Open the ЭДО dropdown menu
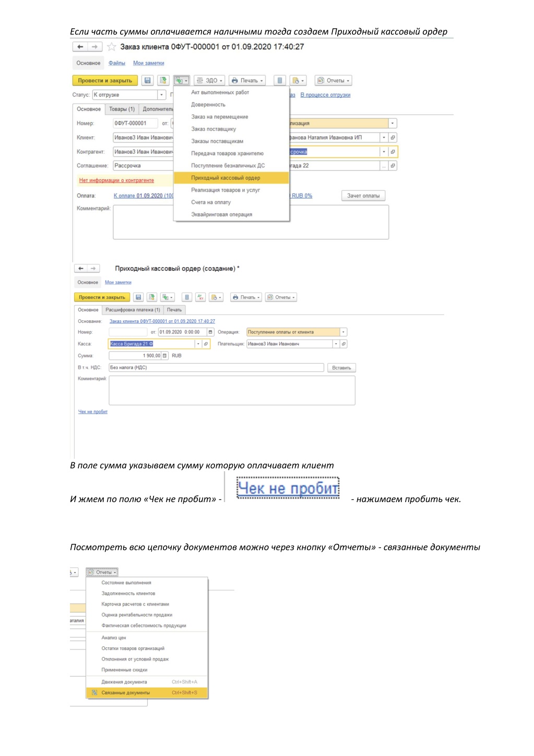The image size is (534, 756). click(209, 80)
